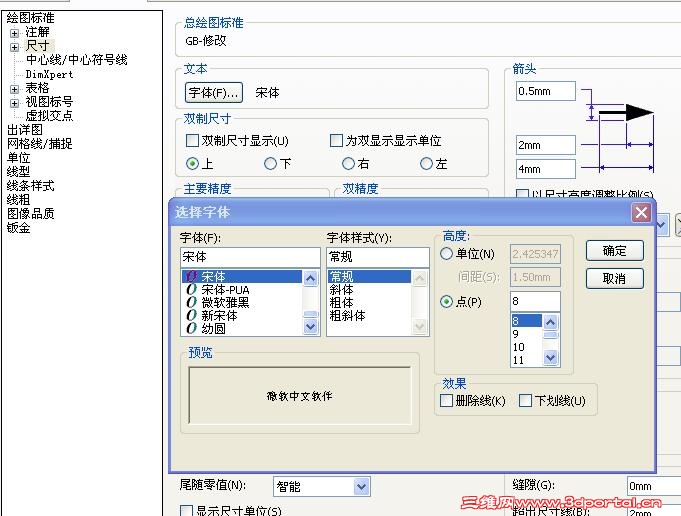Click the point size field showing 8
Viewport: 681px width, 516px height.
[535, 301]
